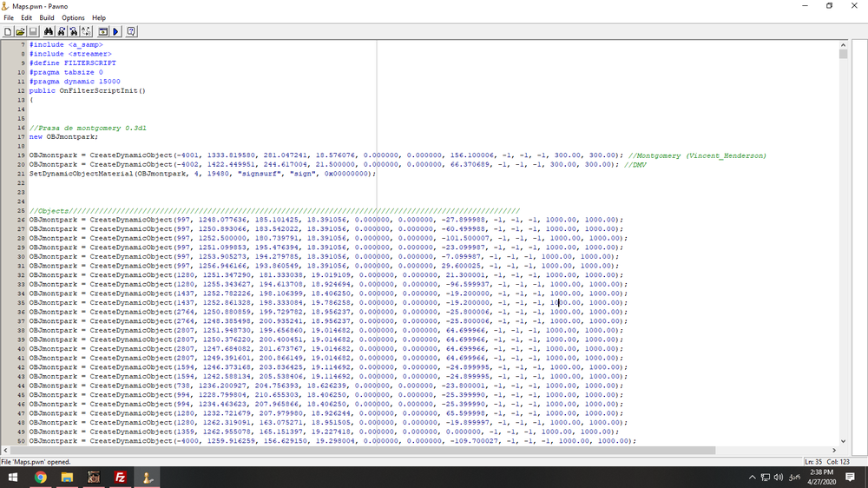Screen dimensions: 868x488
Task: Click the '//Prasa de montgomery 0.3dl' comment
Action: pos(88,128)
